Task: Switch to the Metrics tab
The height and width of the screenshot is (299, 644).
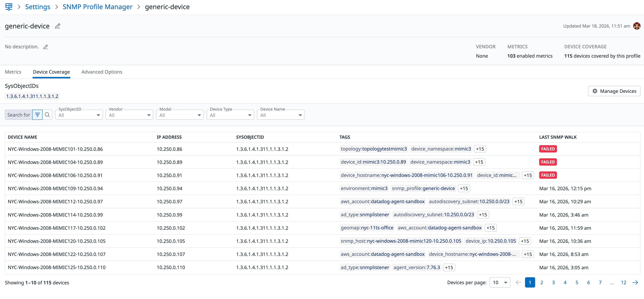Action: coord(13,72)
